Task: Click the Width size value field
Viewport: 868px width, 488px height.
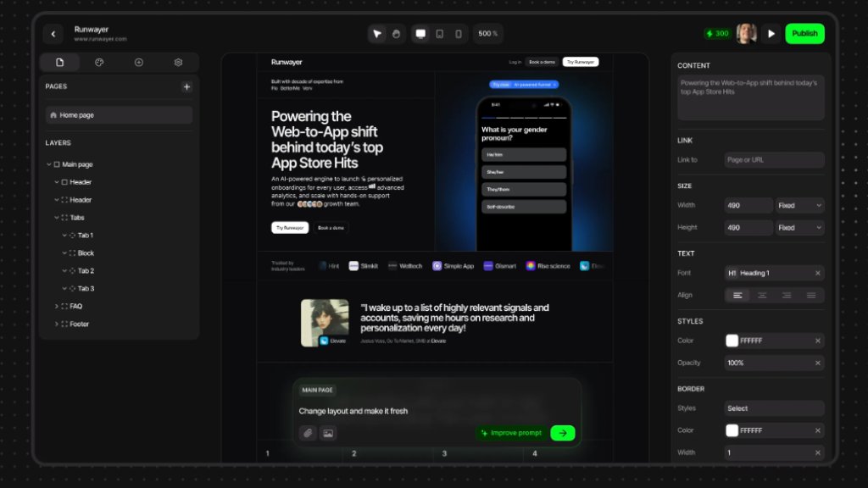Action: (x=748, y=205)
